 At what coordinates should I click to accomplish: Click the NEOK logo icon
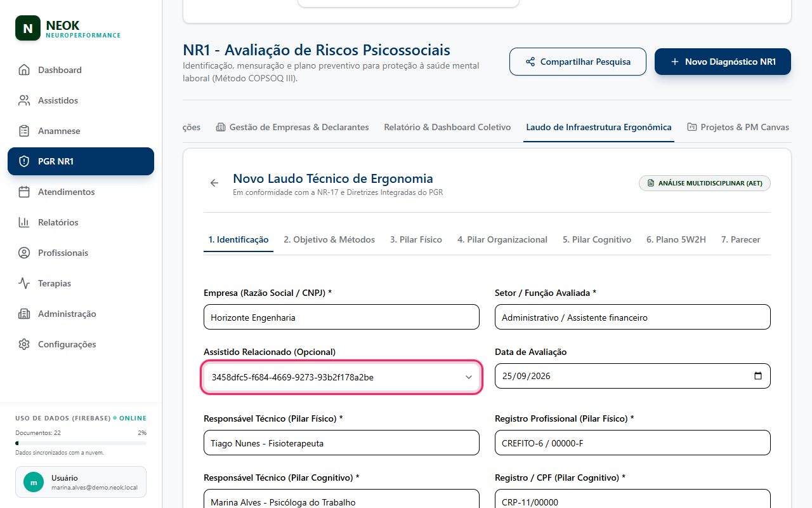click(27, 29)
